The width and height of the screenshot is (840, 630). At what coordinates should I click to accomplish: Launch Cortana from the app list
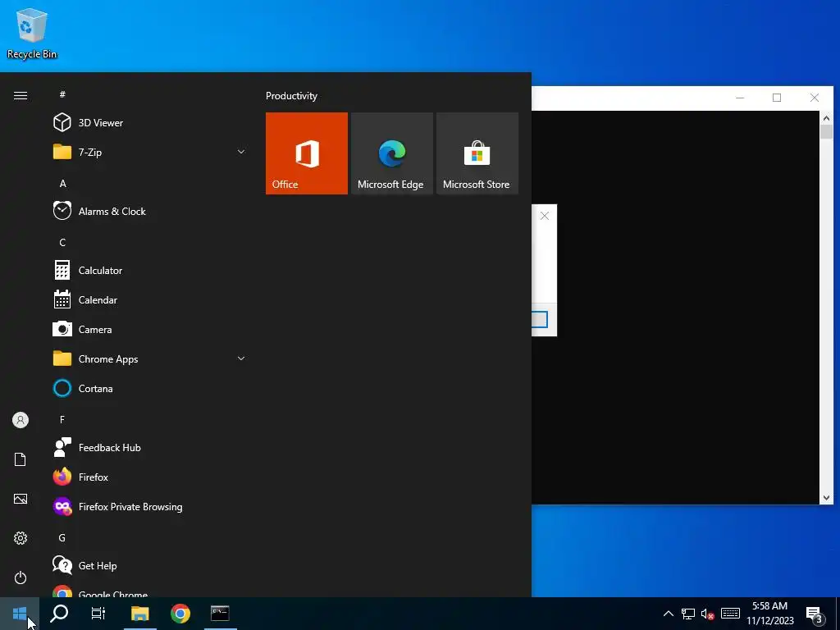[149, 388]
